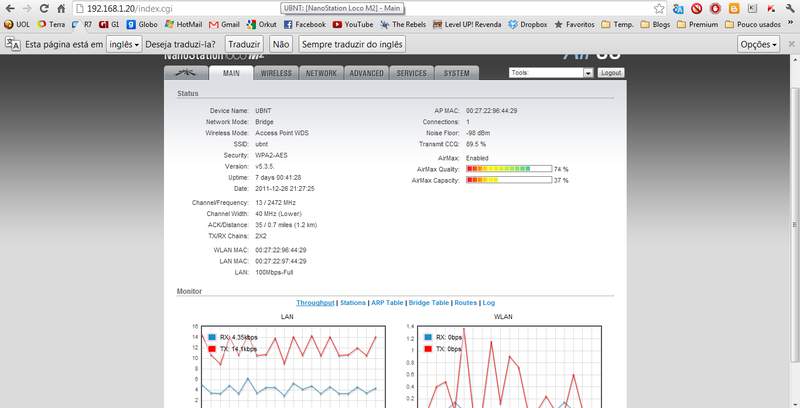Switch to the MAIN tab
The image size is (800, 408).
click(x=231, y=73)
